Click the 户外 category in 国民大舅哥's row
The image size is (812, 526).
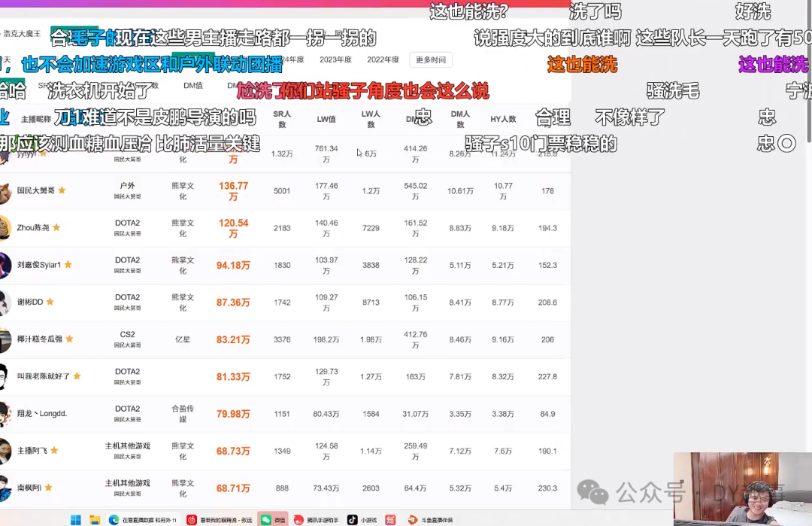click(127, 186)
